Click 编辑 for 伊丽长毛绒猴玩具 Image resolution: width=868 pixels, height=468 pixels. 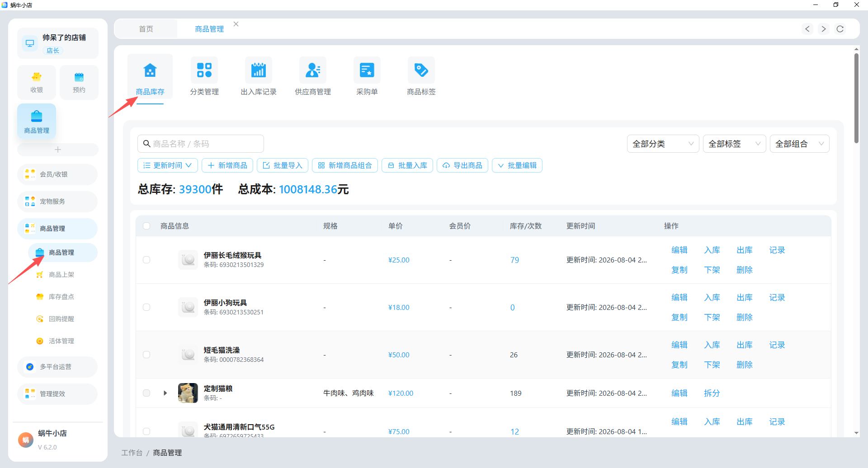tap(679, 250)
